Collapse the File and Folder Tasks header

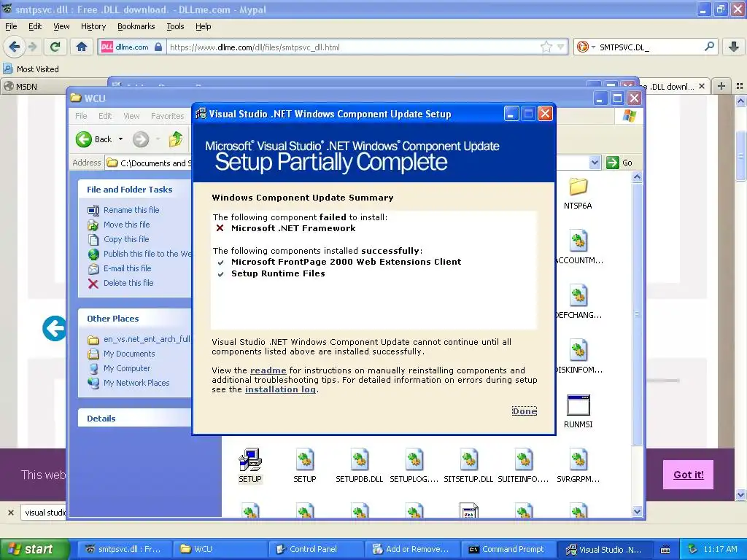coord(135,189)
